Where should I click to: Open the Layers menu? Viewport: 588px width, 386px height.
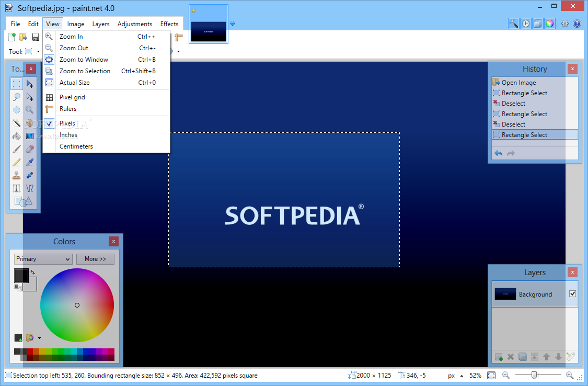(x=101, y=24)
